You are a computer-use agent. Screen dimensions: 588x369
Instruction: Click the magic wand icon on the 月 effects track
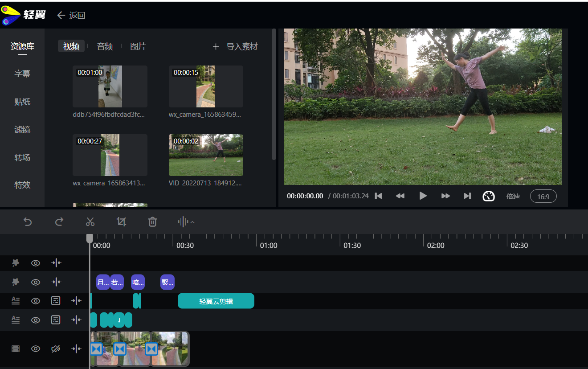(x=16, y=282)
